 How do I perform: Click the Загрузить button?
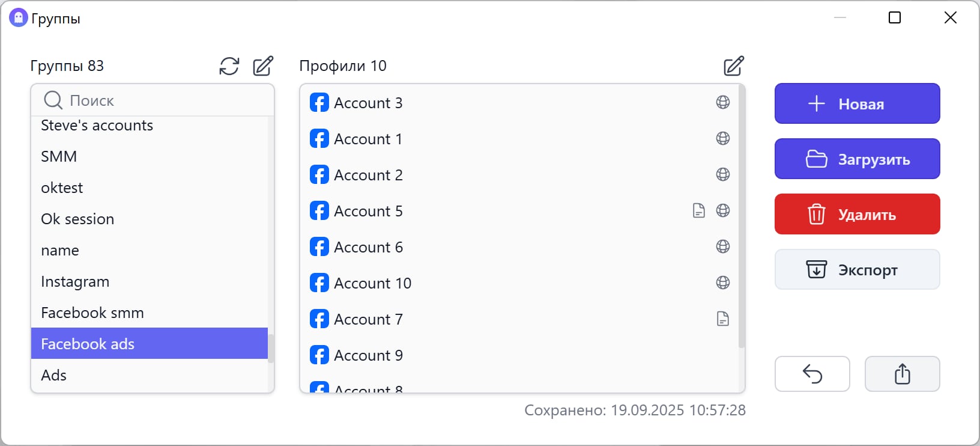(x=857, y=159)
